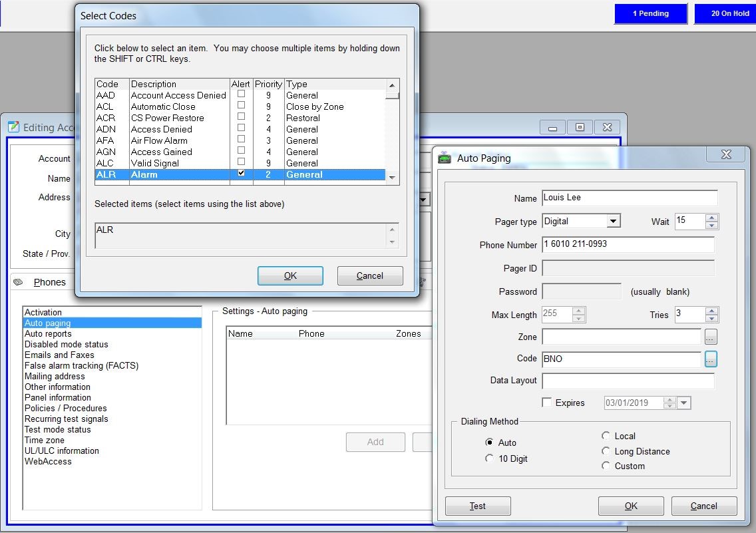Decrease the Tries value
The image size is (756, 533).
pyautogui.click(x=711, y=319)
